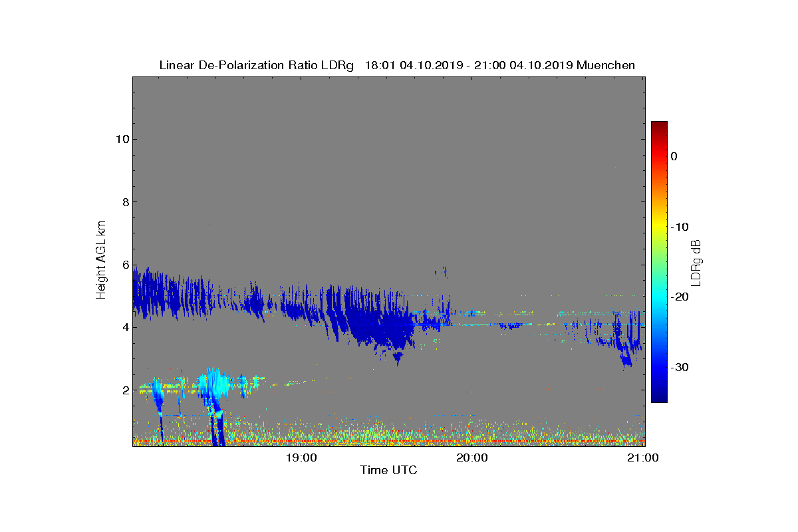Select the '20:00' time axis label
This screenshot has width=798, height=532.
[x=471, y=458]
